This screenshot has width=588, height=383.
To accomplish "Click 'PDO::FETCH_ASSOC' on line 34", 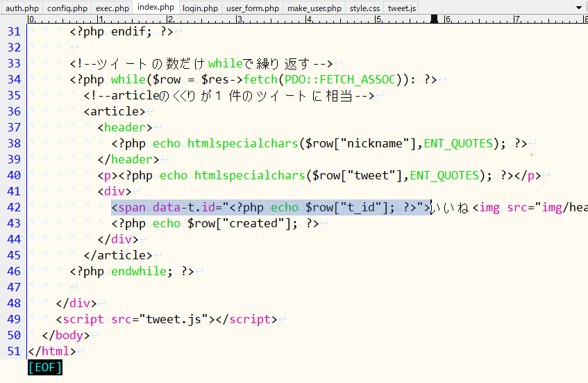I will (340, 80).
